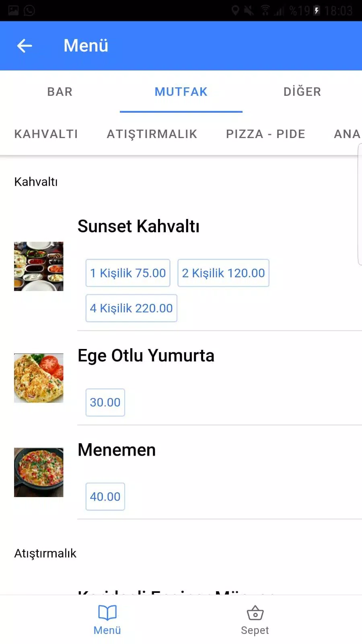
Task: Jump to ATIŞTIRMALIK category
Action: click(x=152, y=134)
